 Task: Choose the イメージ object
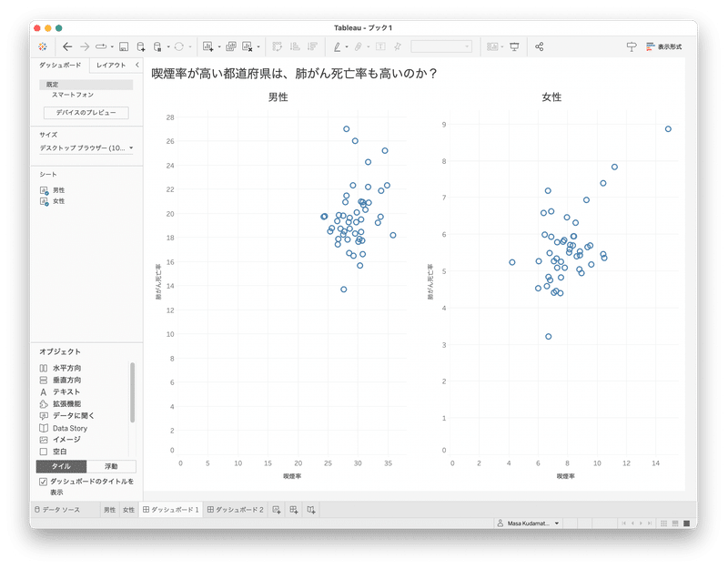(x=60, y=440)
